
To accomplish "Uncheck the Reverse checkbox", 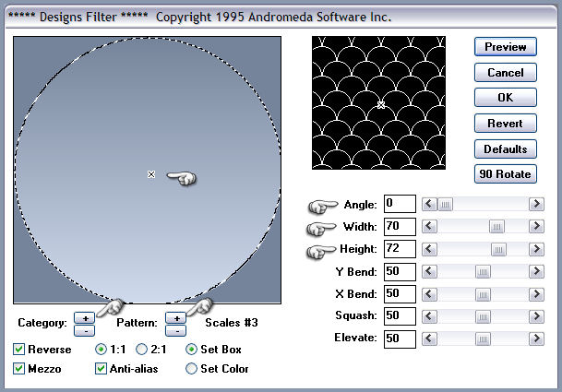I will (x=19, y=349).
